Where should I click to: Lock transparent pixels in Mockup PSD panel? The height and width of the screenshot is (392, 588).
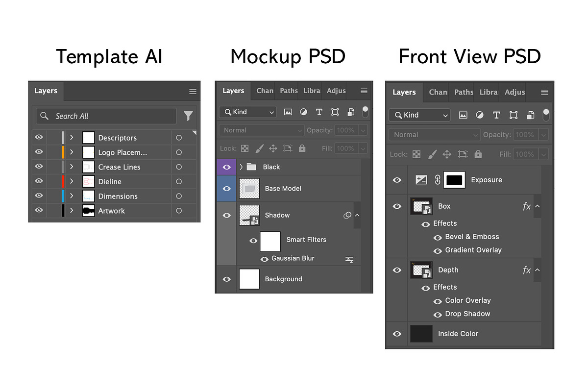pos(245,148)
